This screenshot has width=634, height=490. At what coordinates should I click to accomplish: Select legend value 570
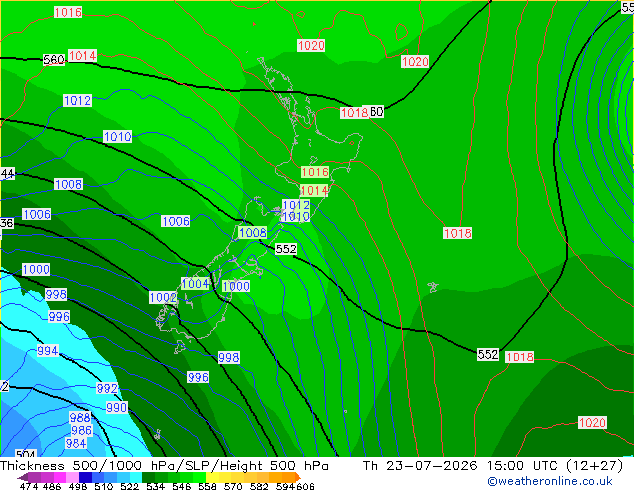point(233,486)
